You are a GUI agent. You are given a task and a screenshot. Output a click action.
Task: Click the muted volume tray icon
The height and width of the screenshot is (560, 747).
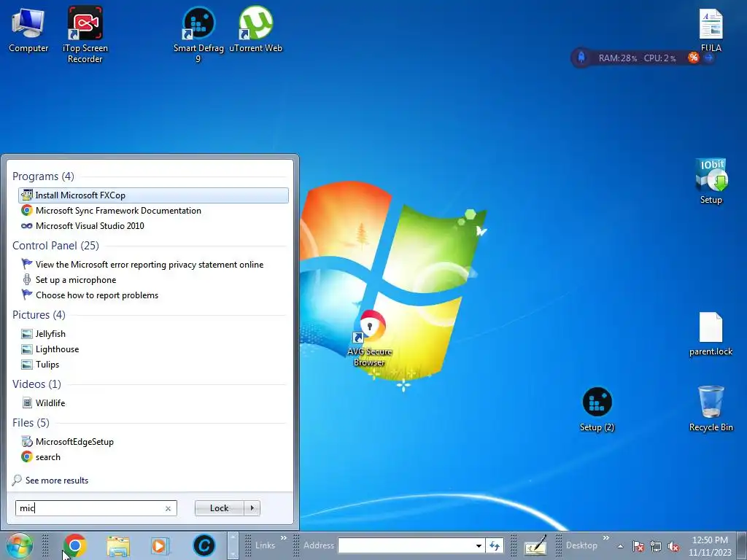pos(673,546)
